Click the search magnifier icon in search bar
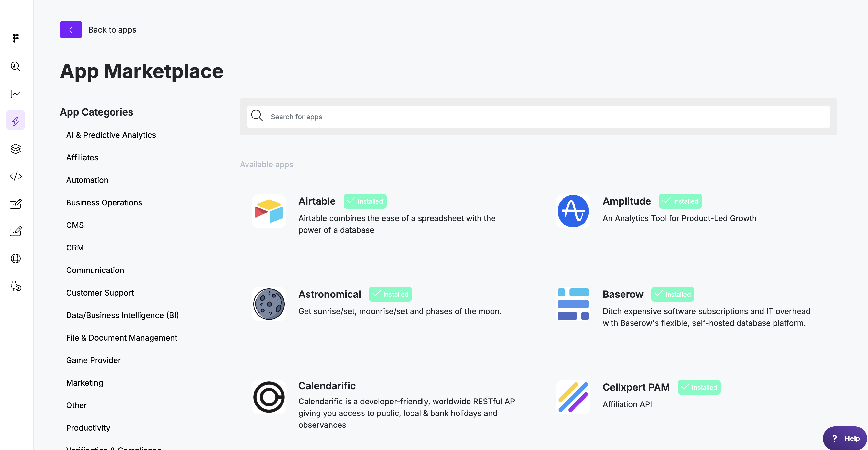Viewport: 868px width, 450px height. (257, 116)
